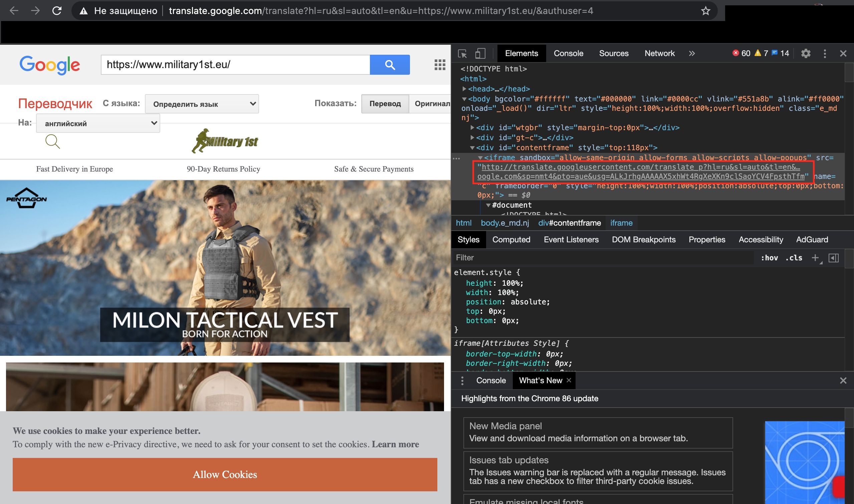This screenshot has height=504, width=854.
Task: Open Google apps grid
Action: coord(440,64)
